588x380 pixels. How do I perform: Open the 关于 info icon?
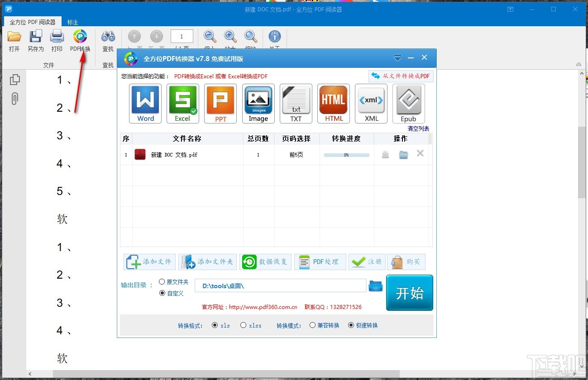coord(275,37)
